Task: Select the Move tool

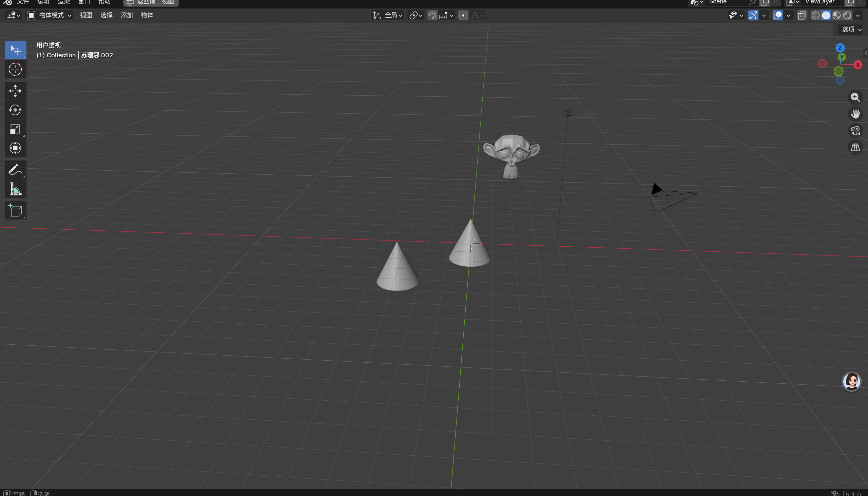Action: click(15, 91)
